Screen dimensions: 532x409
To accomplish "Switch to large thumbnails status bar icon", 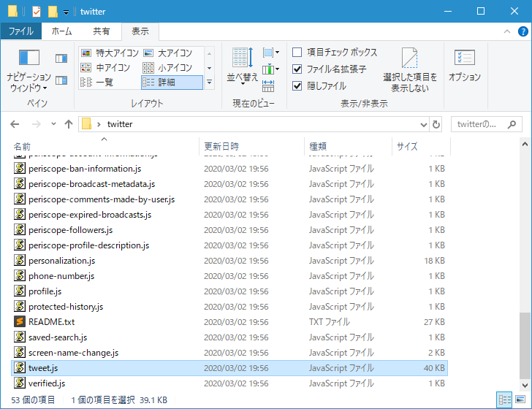I will pyautogui.click(x=520, y=400).
